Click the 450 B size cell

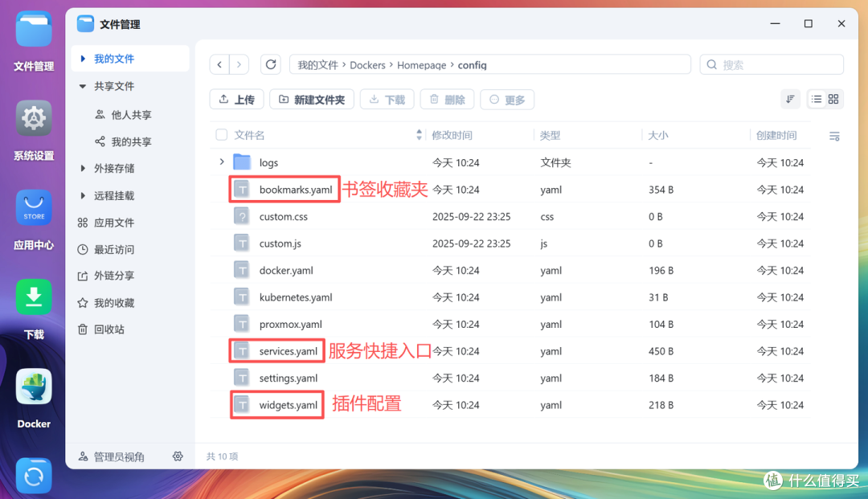[x=661, y=351]
